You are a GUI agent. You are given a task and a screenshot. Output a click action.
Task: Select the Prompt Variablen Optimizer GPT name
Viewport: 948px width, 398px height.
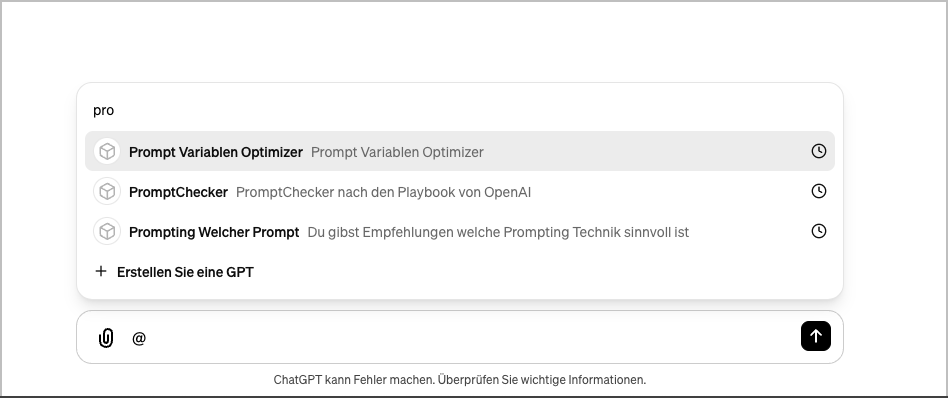(x=216, y=152)
